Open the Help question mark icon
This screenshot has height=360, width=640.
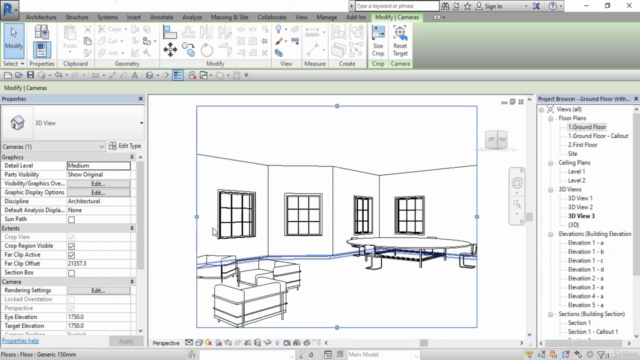point(553,6)
